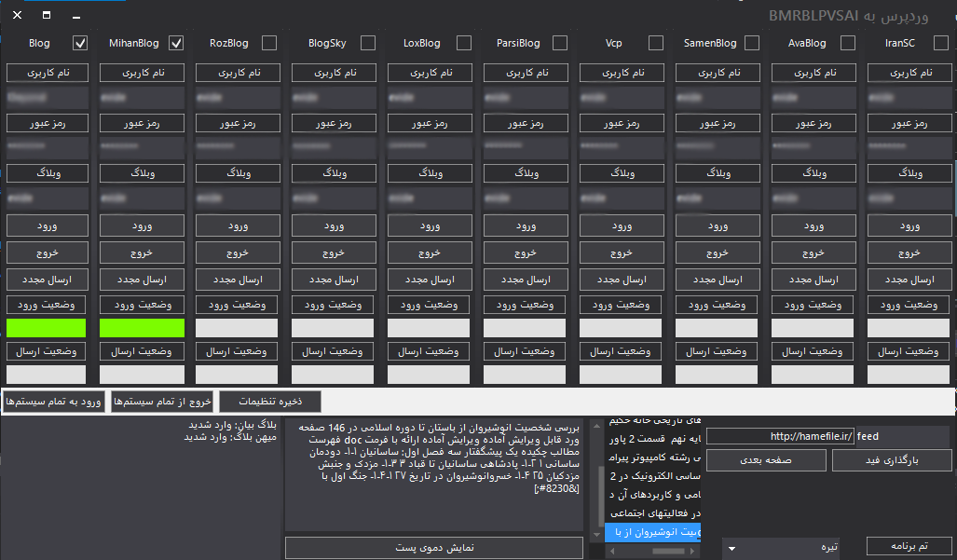This screenshot has width=957, height=560.
Task: Click صفحه بعدی next page button
Action: coord(766,460)
